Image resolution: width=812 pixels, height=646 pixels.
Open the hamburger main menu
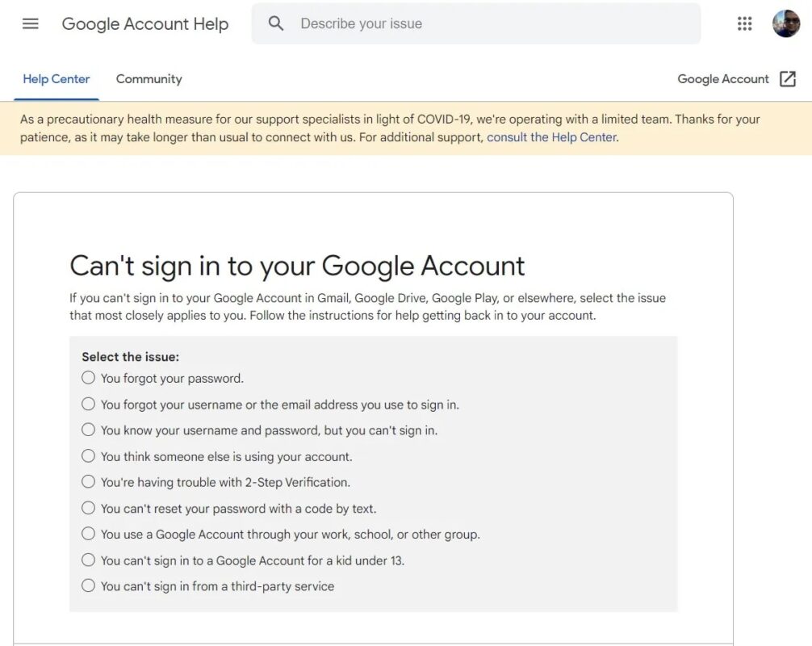(x=31, y=23)
